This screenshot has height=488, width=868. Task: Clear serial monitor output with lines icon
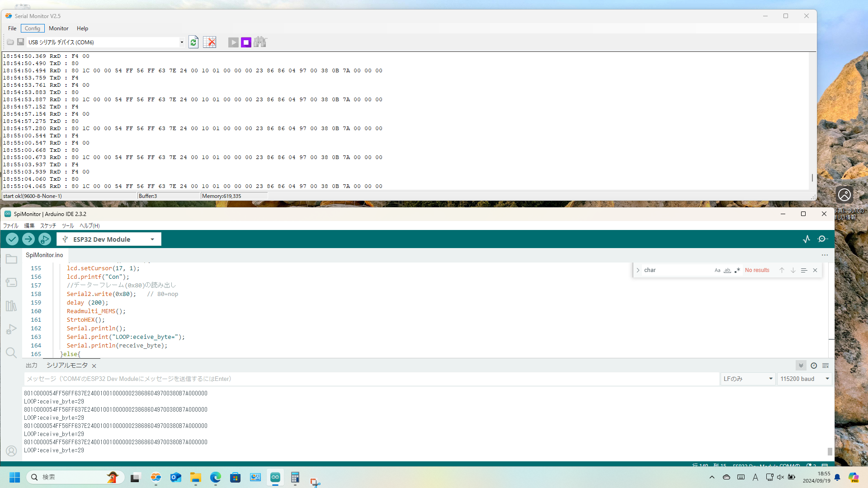pyautogui.click(x=826, y=366)
